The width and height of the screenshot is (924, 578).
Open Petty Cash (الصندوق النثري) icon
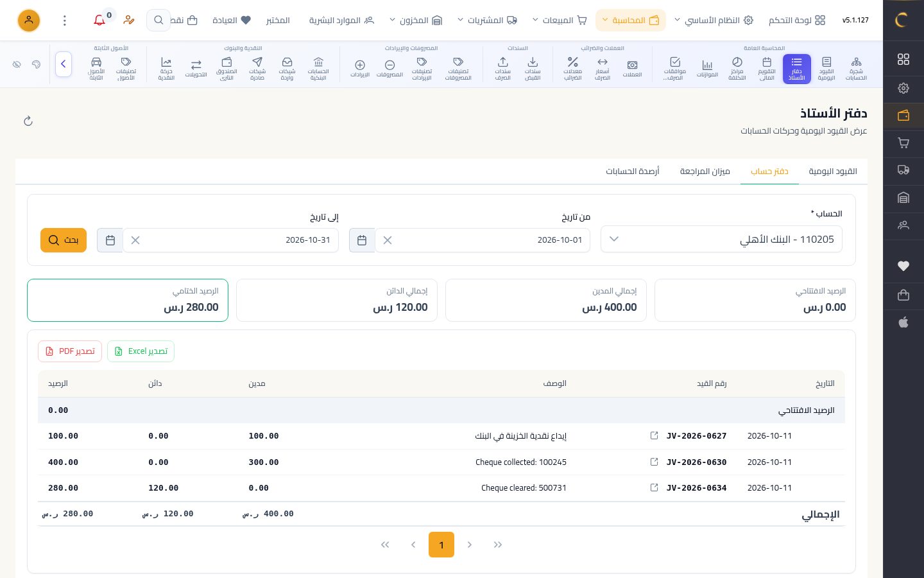[227, 69]
